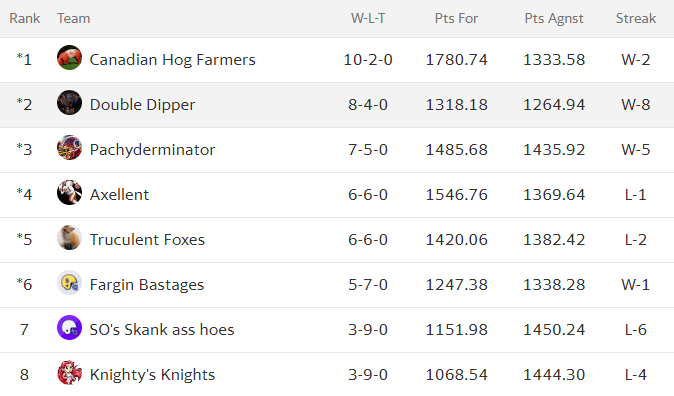
Task: Click the Canadian Hog Farmers team avatar
Action: 69,57
